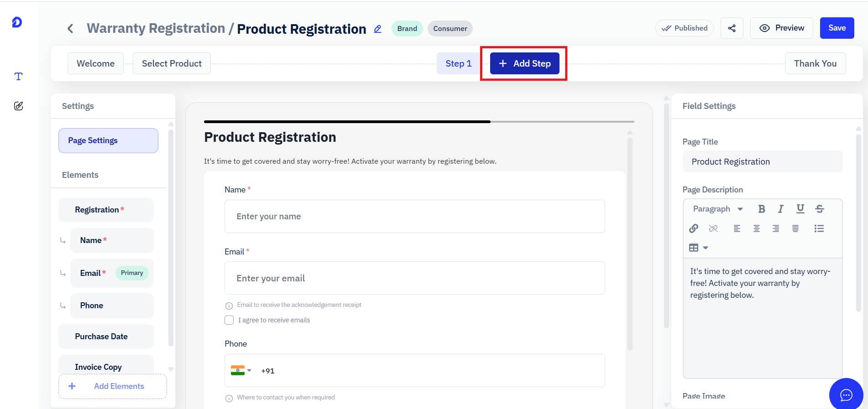This screenshot has height=409, width=868.
Task: Select the bulleted list icon
Action: tap(819, 228)
